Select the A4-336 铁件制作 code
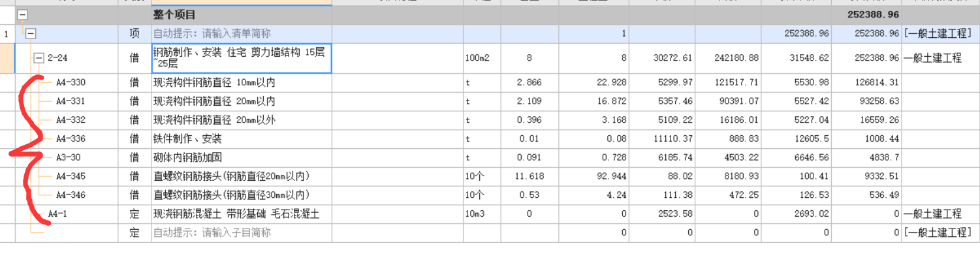The image size is (980, 267). click(70, 139)
